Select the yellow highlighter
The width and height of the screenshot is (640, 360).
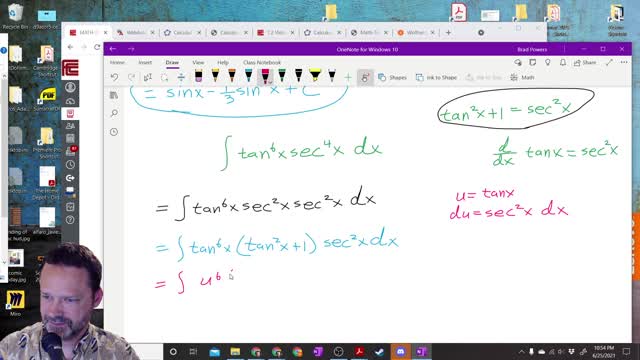(315, 76)
